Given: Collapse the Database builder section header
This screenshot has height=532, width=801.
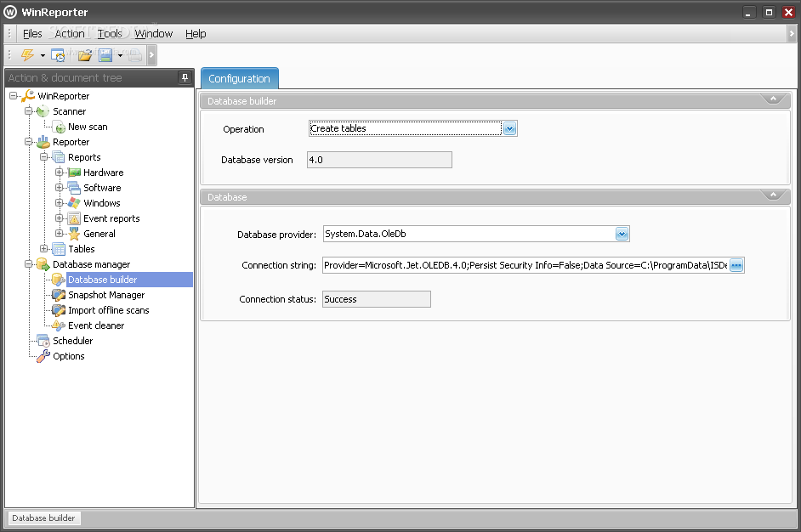Looking at the screenshot, I should pyautogui.click(x=774, y=99).
